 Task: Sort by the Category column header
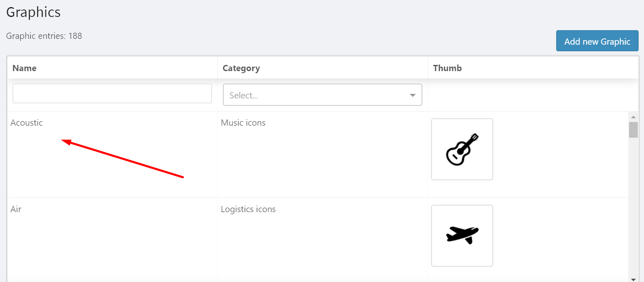pos(241,68)
